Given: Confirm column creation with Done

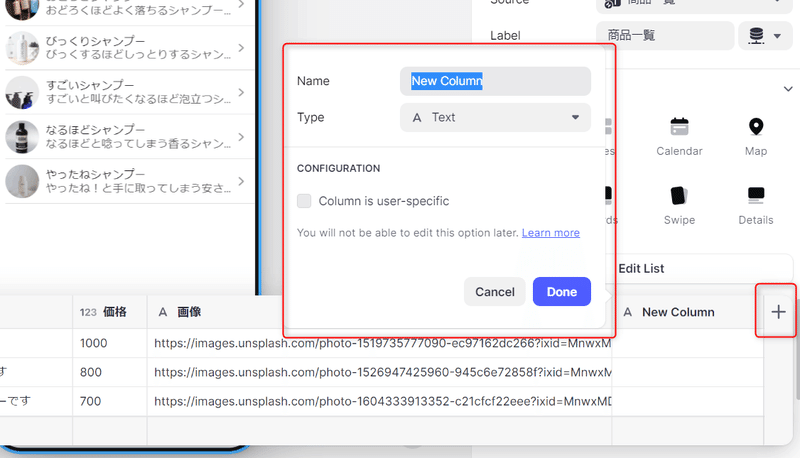Looking at the screenshot, I should [x=562, y=292].
